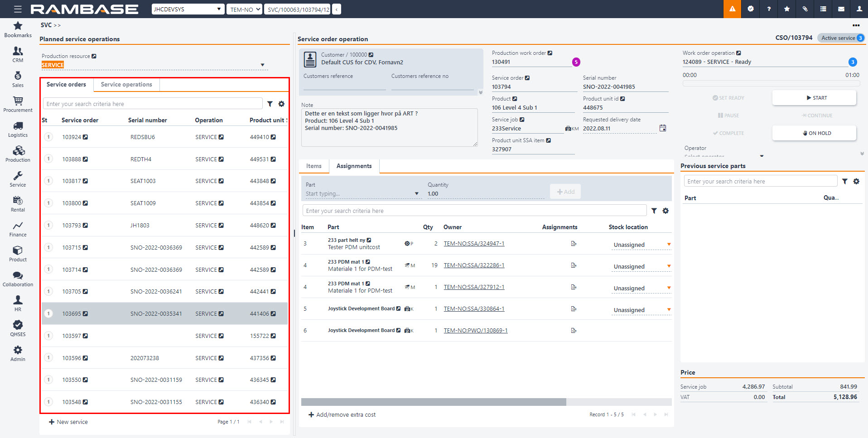
Task: Put operation ON HOLD
Action: [x=814, y=133]
